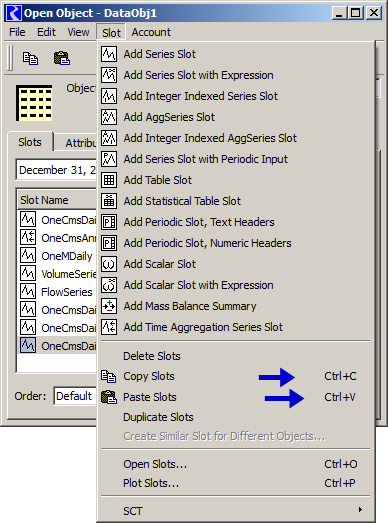Switch to the Attributes tab
The height and width of the screenshot is (523, 388).
pos(76,143)
